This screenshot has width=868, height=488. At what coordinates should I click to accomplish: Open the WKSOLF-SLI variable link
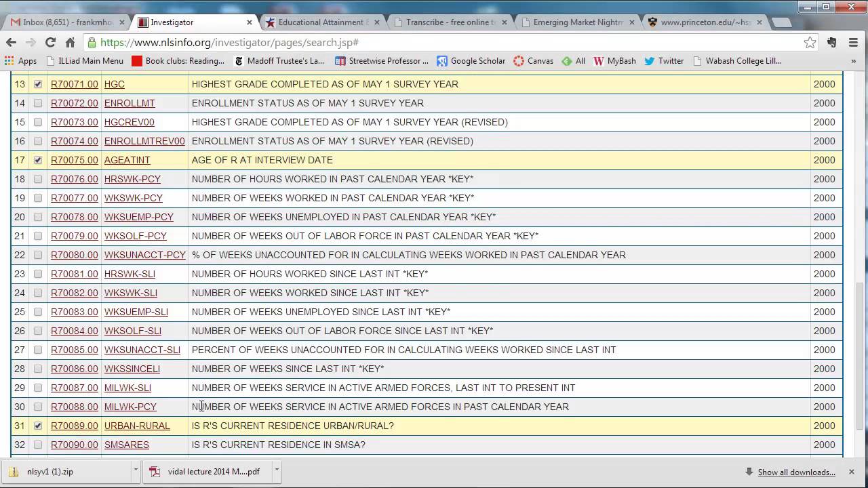(x=132, y=331)
